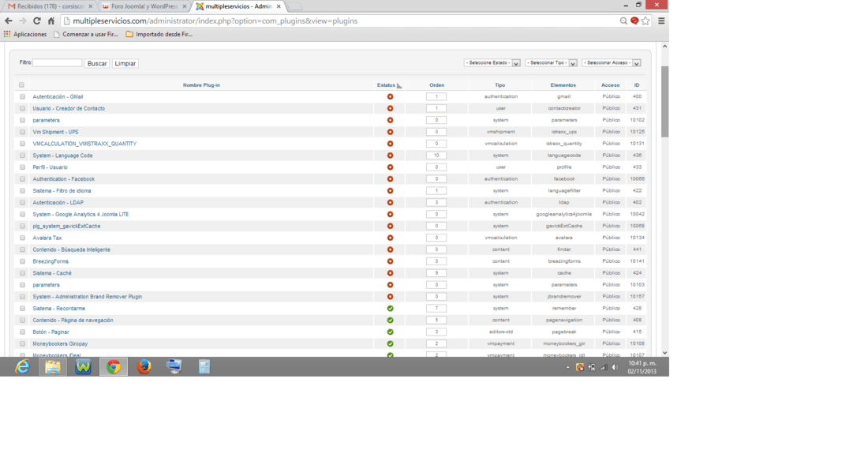Screen dimensions: 868x450
Task: Toggle status icon of Vm Shipment - UPS
Action: point(391,133)
